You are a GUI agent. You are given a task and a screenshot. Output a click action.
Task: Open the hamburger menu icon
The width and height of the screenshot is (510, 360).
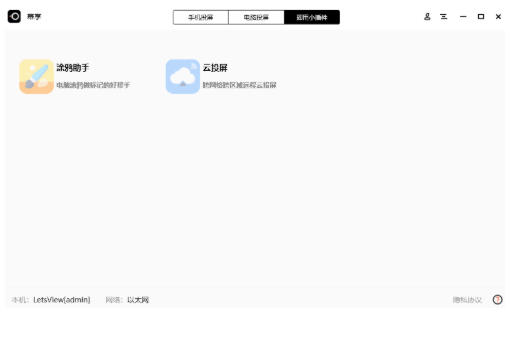[x=444, y=17]
